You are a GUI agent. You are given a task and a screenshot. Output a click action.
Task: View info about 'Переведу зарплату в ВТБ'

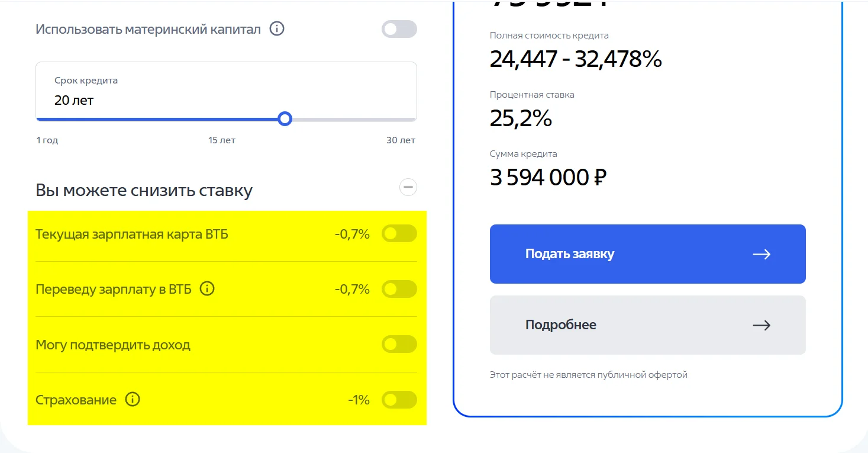[x=206, y=288]
